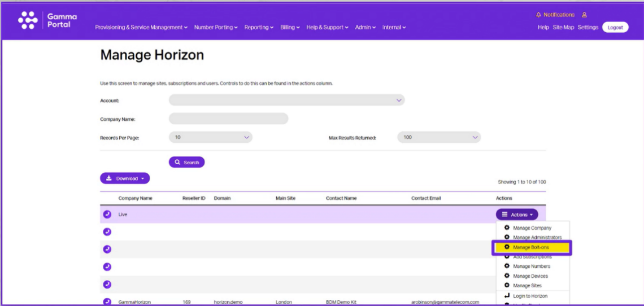Click the status icon in the GammaHorizon row
The image size is (644, 306).
[x=107, y=302]
